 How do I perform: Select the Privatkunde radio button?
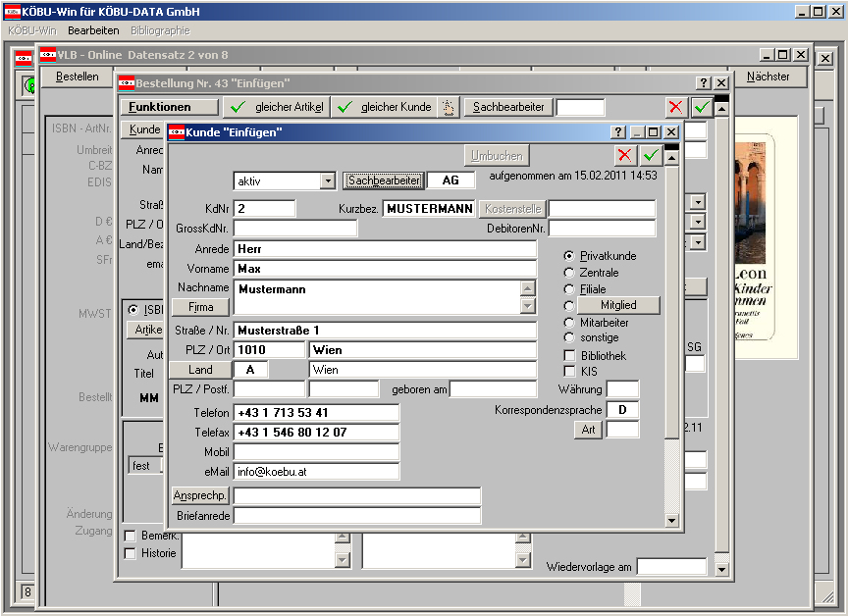pos(569,256)
